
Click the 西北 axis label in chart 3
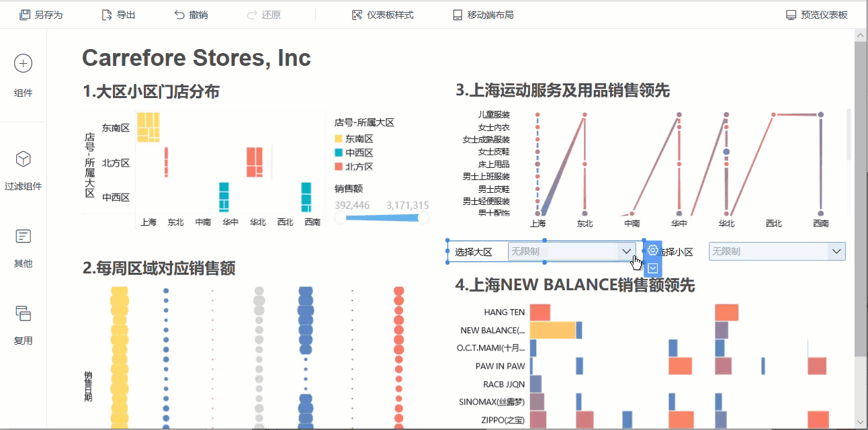(x=773, y=224)
